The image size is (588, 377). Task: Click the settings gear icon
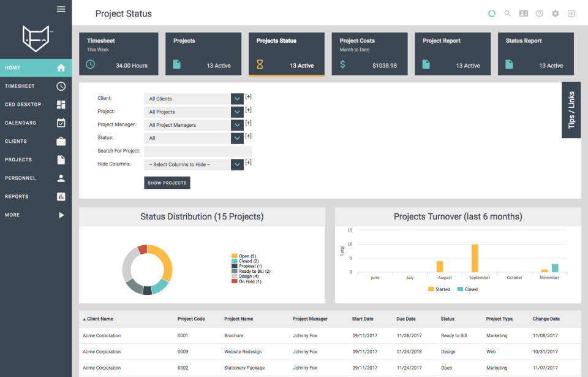pos(555,13)
